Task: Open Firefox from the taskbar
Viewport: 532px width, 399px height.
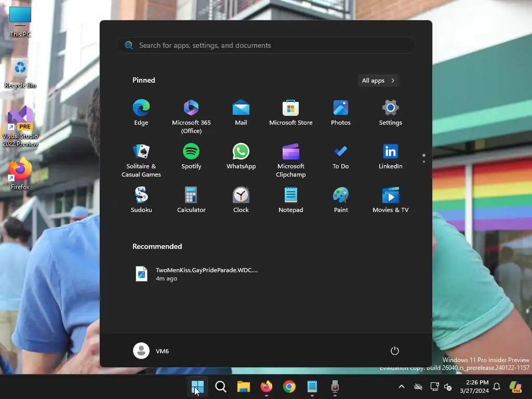Action: 267,387
